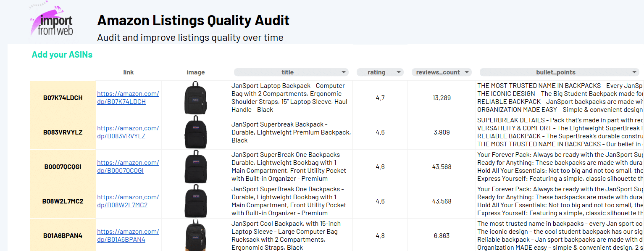The height and width of the screenshot is (251, 644).
Task: Select the 'Add your ASINs' heading
Action: pos(62,55)
